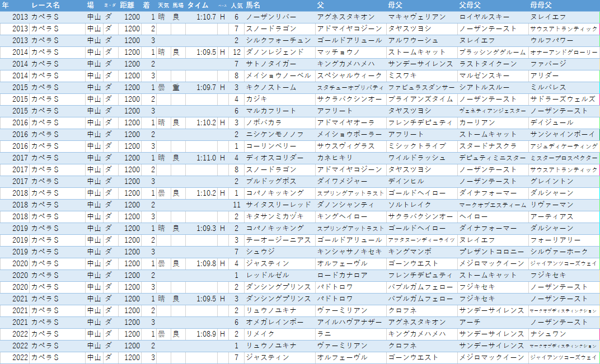
Task: Click the ラストタイクーン cell
Action: (x=487, y=64)
